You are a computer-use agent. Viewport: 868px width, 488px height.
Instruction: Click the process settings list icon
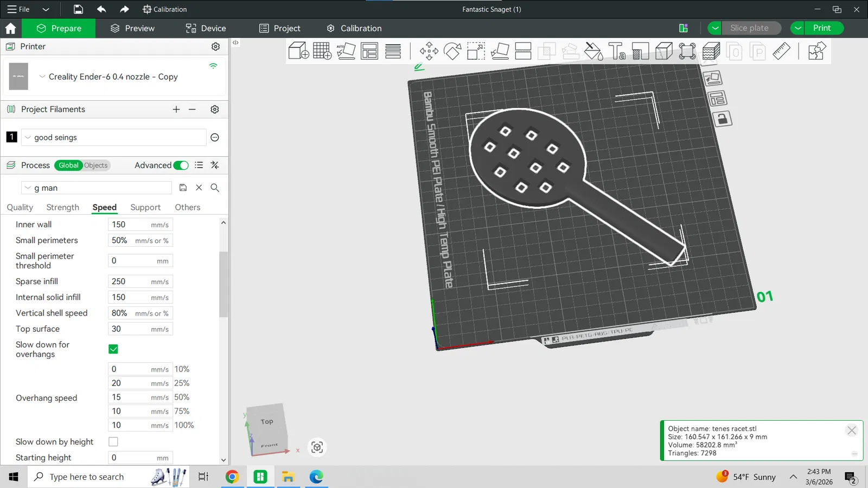pyautogui.click(x=199, y=165)
